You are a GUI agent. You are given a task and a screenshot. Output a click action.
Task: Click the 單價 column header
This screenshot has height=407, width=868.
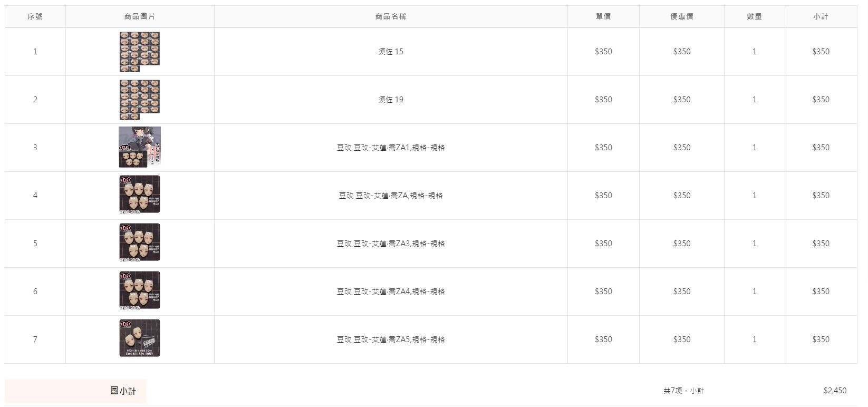pyautogui.click(x=603, y=16)
